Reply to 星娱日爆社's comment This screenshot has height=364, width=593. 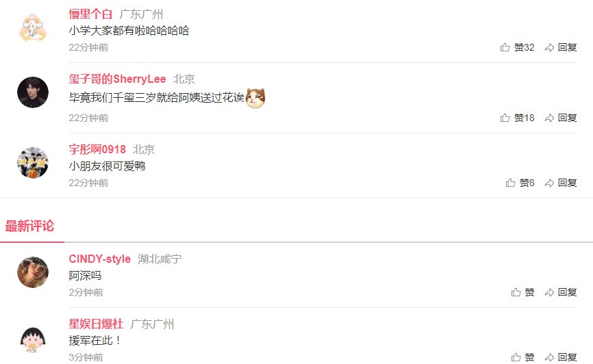561,357
